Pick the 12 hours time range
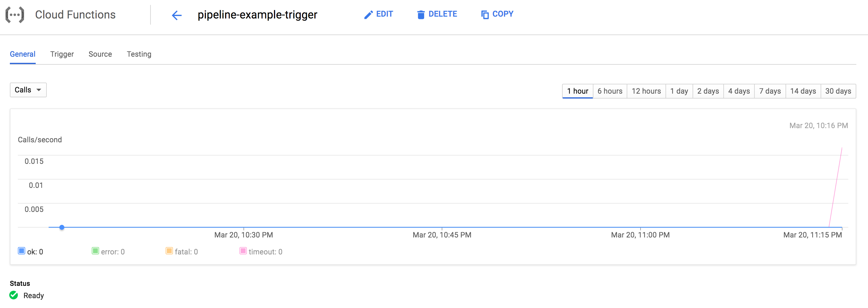The image size is (868, 308). [x=646, y=91]
